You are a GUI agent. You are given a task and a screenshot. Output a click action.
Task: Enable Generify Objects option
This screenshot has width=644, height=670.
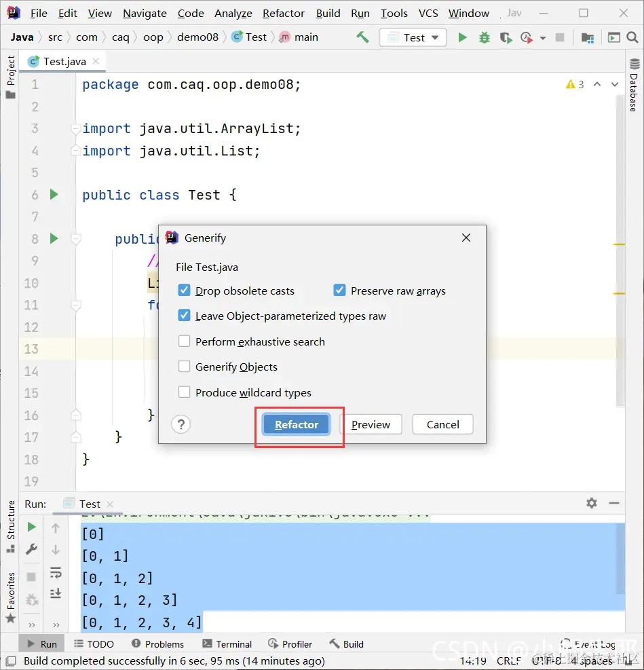click(184, 367)
